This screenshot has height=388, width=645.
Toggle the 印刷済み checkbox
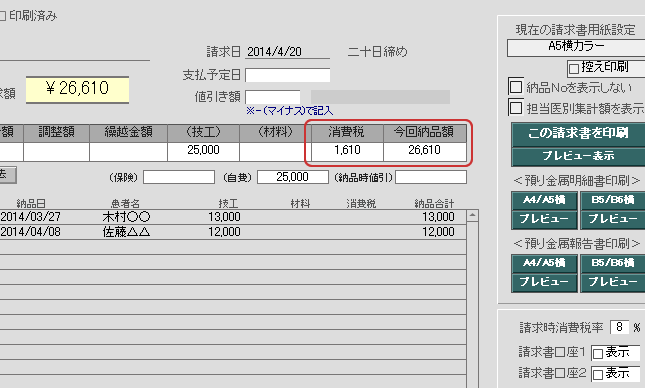point(2,16)
